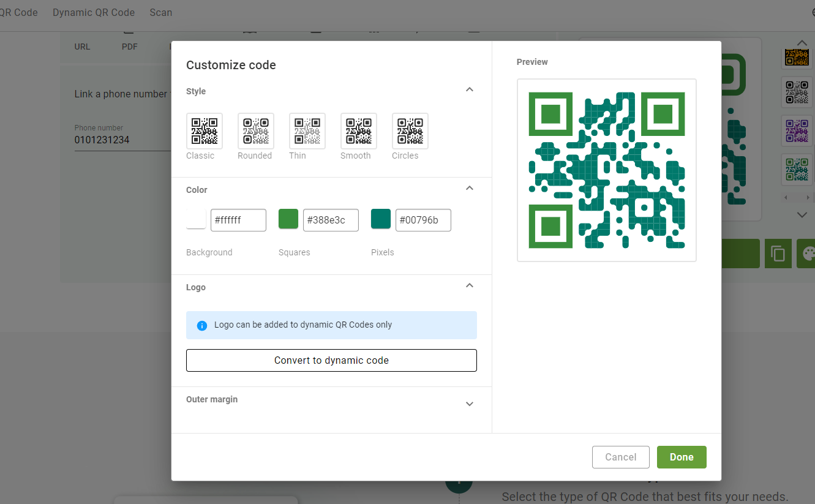The image size is (815, 504).
Task: Click the Cancel button
Action: (x=621, y=457)
